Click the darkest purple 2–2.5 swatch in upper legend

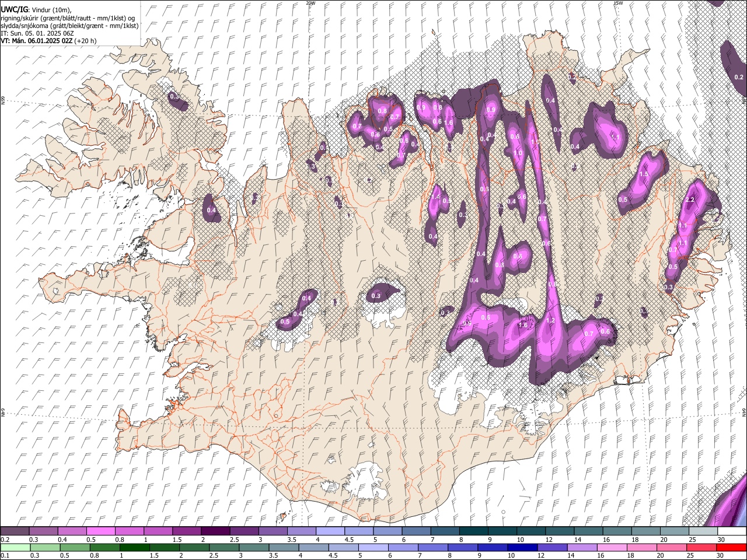[x=215, y=531]
